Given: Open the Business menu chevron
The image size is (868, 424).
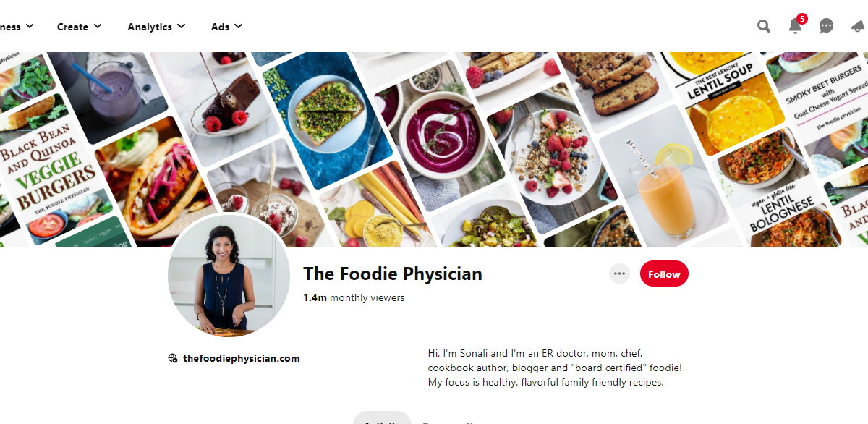Looking at the screenshot, I should 30,27.
